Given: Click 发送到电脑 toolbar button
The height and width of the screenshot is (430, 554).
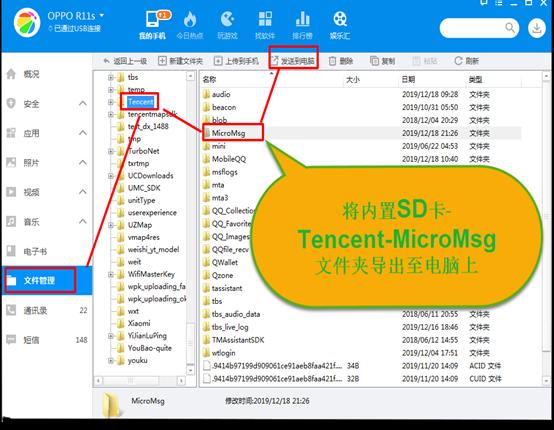Looking at the screenshot, I should click(x=293, y=61).
